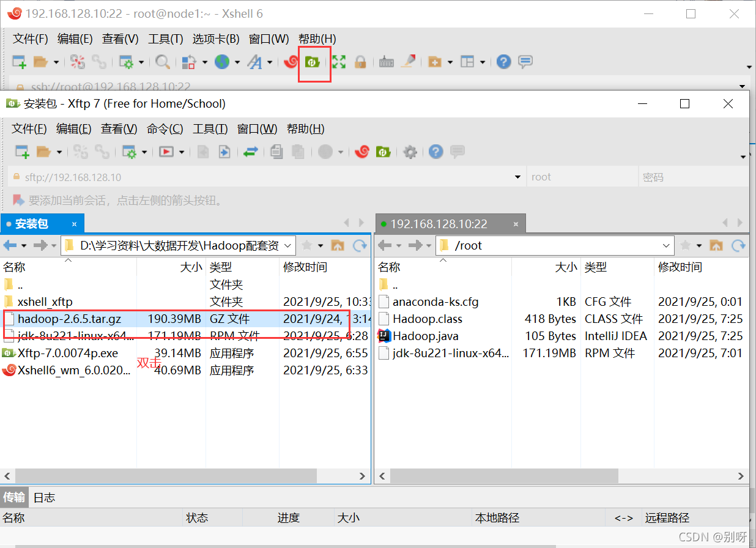The width and height of the screenshot is (756, 548).
Task: Click the green-blue synchronize arrows icon in Xftp
Action: coord(250,152)
